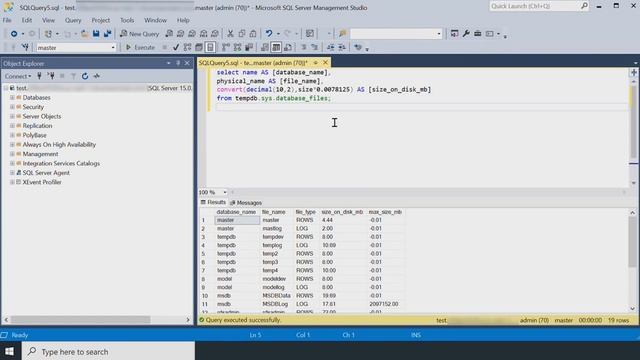The image size is (640, 360).
Task: Click Object Explorer Connect plug icon
Action: pyautogui.click(x=40, y=76)
